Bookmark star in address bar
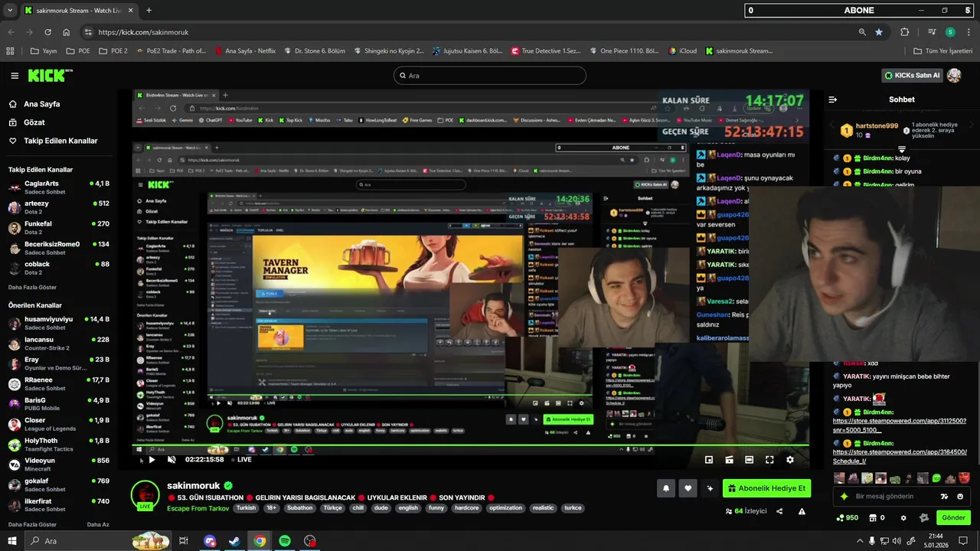The image size is (980, 551). pos(879,32)
